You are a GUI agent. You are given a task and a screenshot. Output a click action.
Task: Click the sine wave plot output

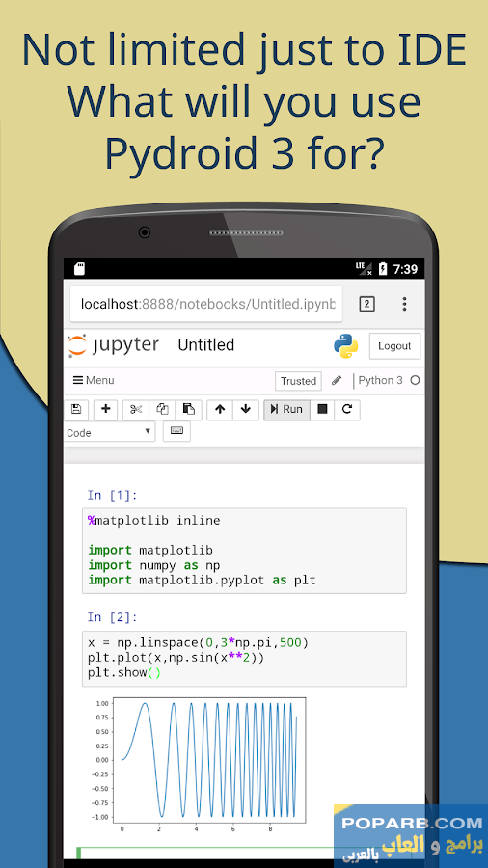tap(200, 765)
